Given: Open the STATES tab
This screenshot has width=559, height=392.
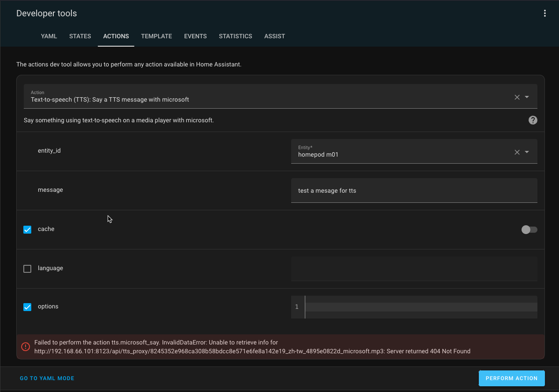Looking at the screenshot, I should [80, 36].
